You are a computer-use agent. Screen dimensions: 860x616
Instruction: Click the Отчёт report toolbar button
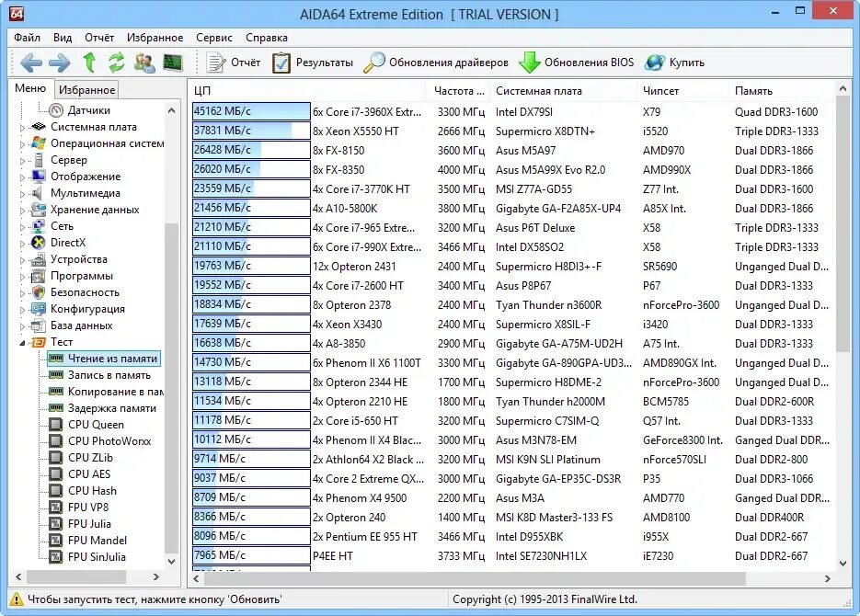(x=233, y=63)
